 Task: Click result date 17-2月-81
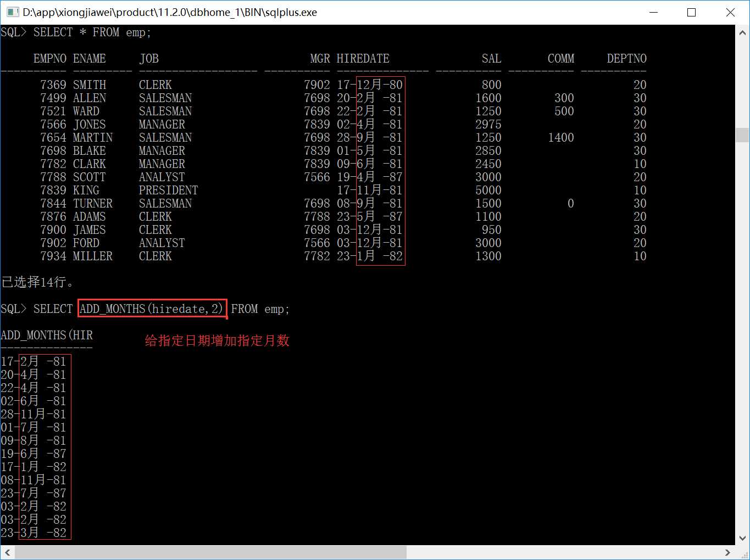34,361
